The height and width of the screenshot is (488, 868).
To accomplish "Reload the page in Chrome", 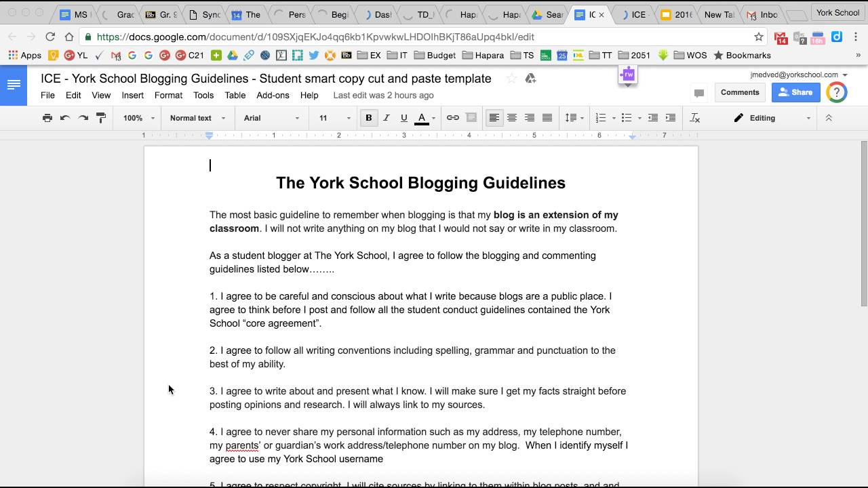I will coord(50,37).
